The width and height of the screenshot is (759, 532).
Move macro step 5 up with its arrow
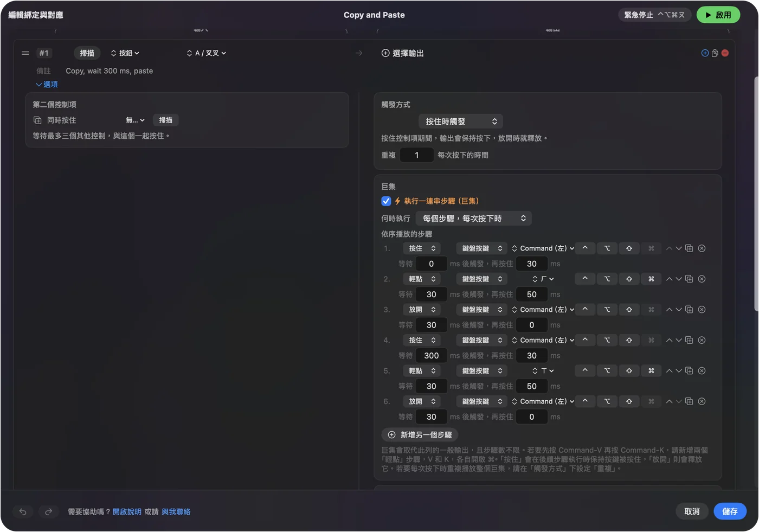(x=669, y=371)
